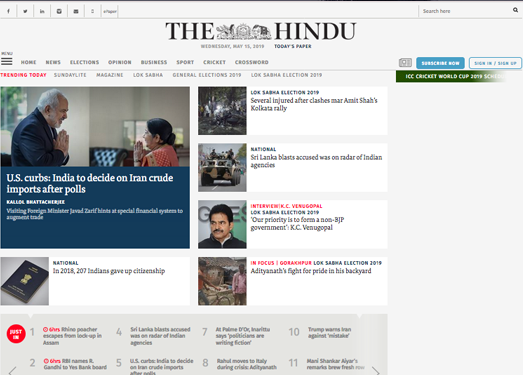
Task: Show previous Just In stories arrow
Action: click(12, 371)
